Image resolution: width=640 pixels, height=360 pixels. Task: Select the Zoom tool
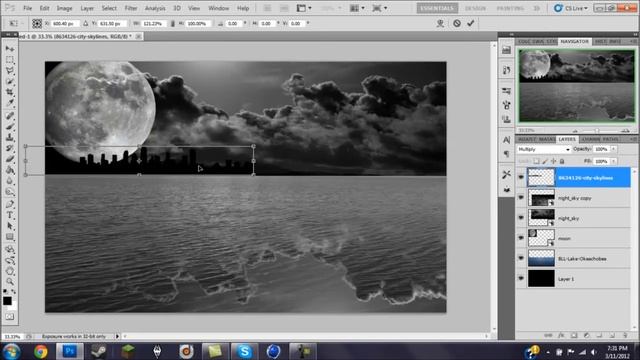10,282
